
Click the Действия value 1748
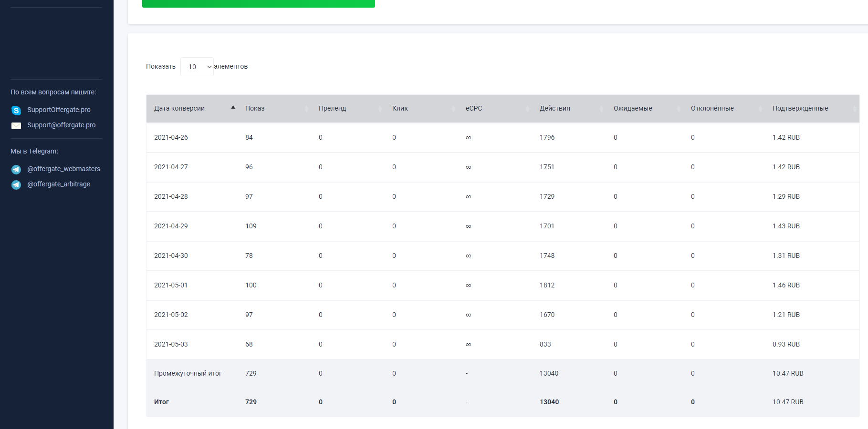pyautogui.click(x=547, y=255)
